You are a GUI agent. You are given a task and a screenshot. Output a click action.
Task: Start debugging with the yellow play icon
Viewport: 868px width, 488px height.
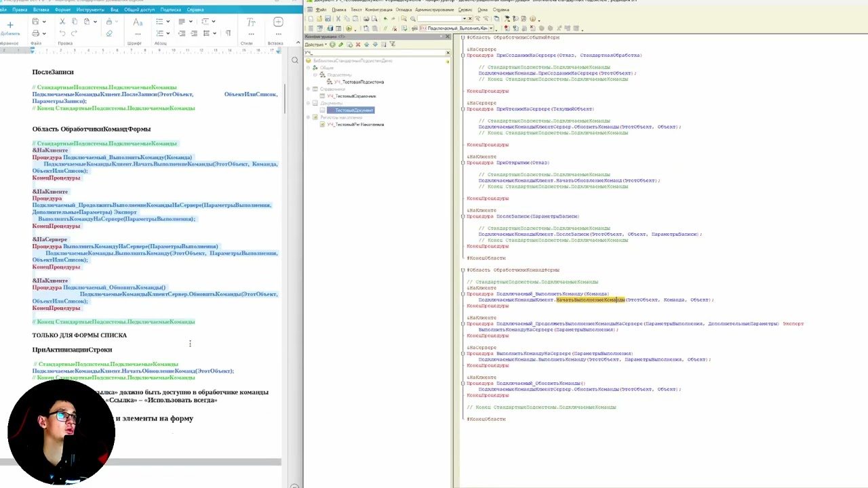(x=349, y=28)
